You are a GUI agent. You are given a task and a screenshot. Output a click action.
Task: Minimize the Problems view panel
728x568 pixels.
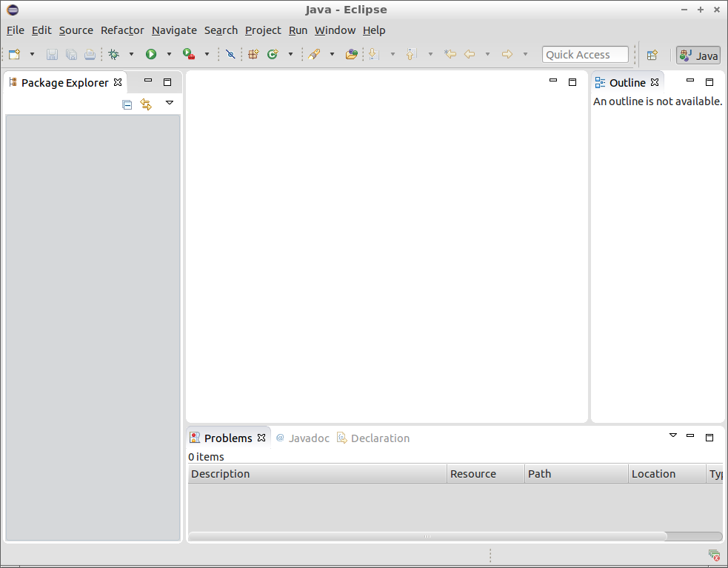[x=690, y=435]
